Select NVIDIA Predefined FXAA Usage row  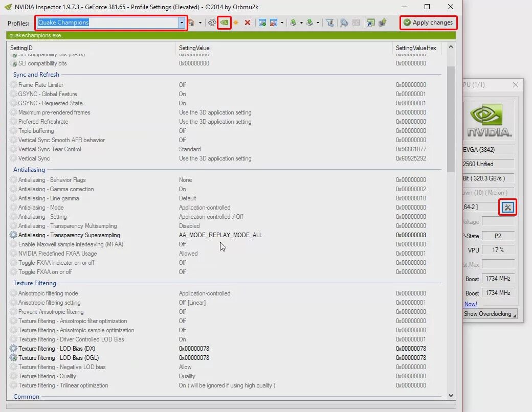point(224,254)
